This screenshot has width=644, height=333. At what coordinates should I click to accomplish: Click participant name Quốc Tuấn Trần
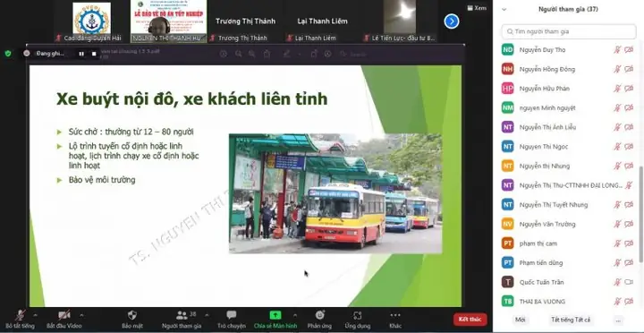point(541,282)
